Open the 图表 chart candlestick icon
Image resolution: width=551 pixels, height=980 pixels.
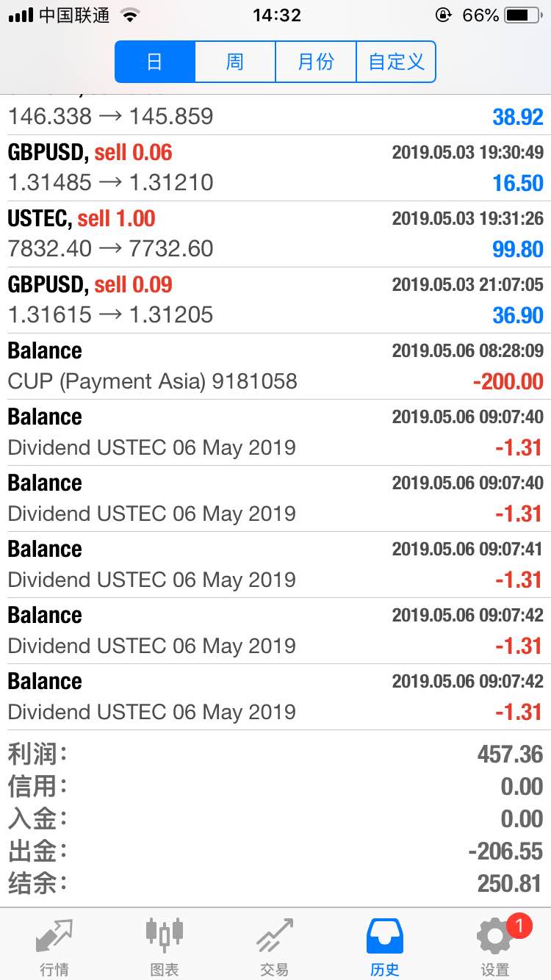[x=165, y=934]
